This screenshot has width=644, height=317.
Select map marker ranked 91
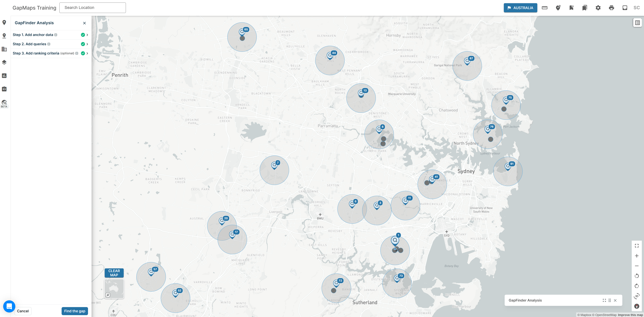click(508, 166)
